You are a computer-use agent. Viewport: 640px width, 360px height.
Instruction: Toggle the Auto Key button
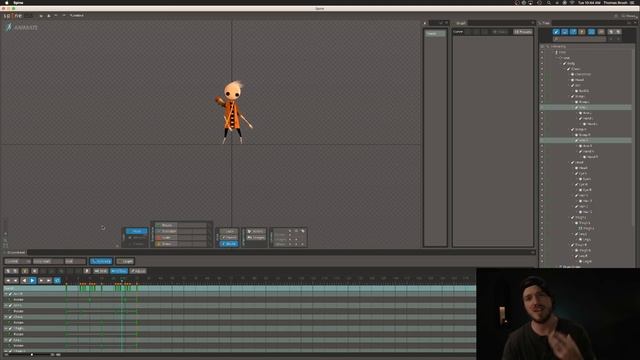pyautogui.click(x=101, y=261)
